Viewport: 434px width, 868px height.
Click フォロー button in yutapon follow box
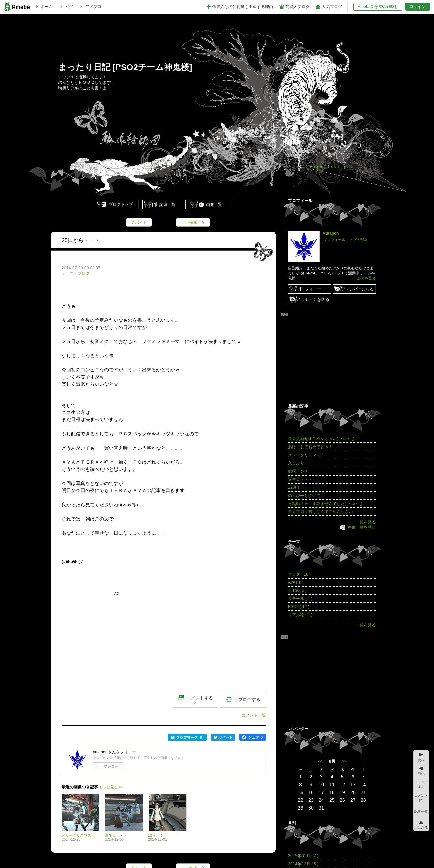point(108,766)
